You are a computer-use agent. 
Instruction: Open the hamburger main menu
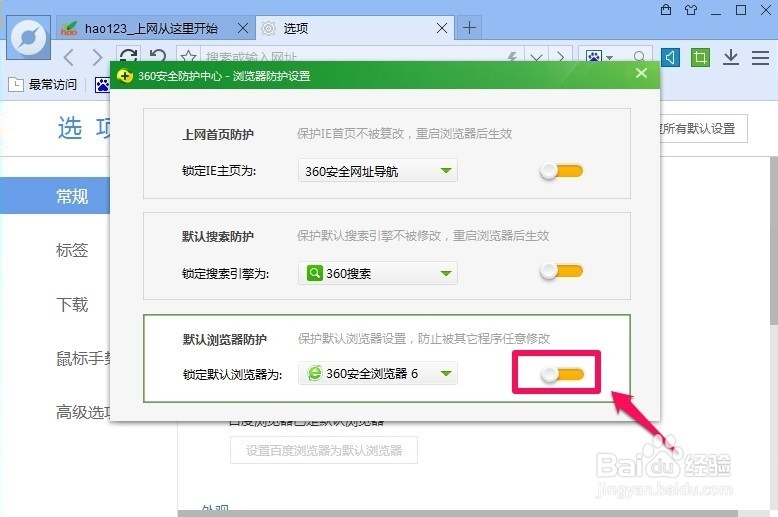click(760, 58)
